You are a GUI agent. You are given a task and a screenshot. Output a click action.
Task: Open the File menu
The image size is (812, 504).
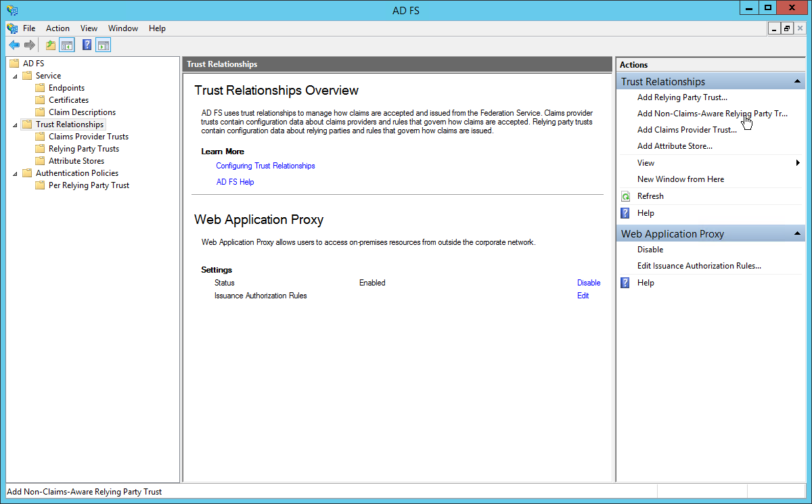click(x=29, y=28)
